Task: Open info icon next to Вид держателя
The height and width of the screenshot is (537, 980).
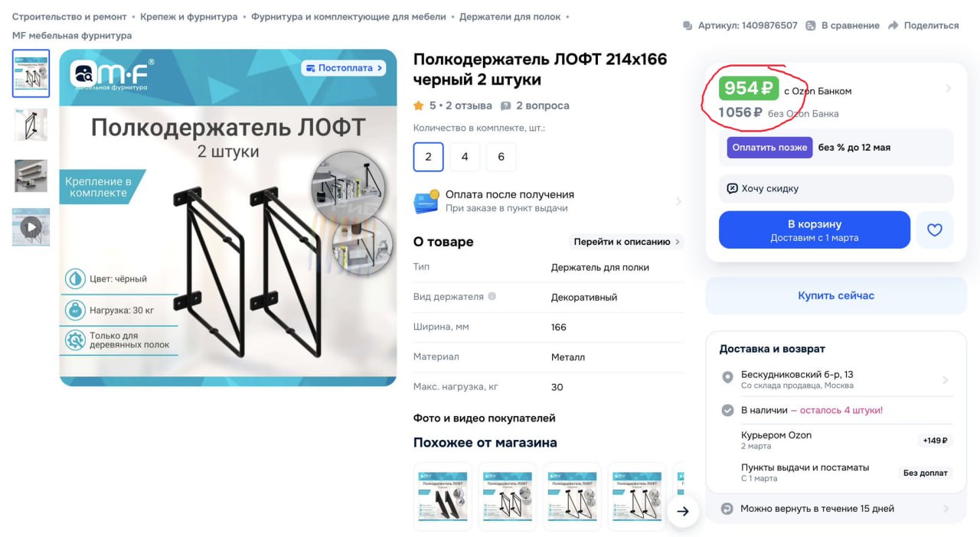Action: click(x=492, y=297)
